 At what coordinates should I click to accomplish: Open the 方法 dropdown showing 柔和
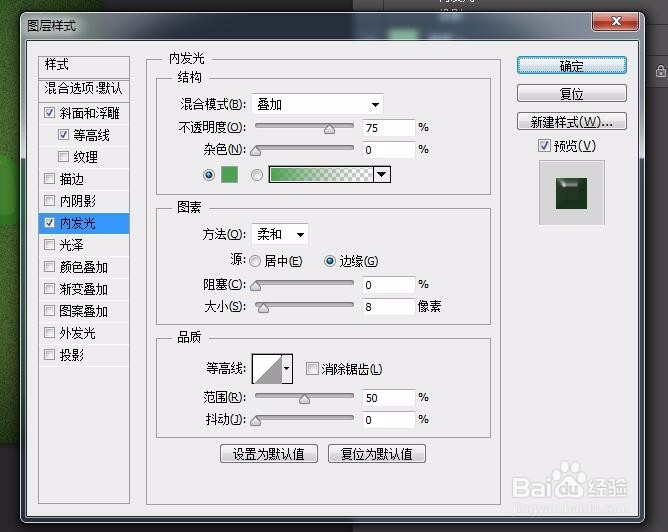tap(280, 234)
